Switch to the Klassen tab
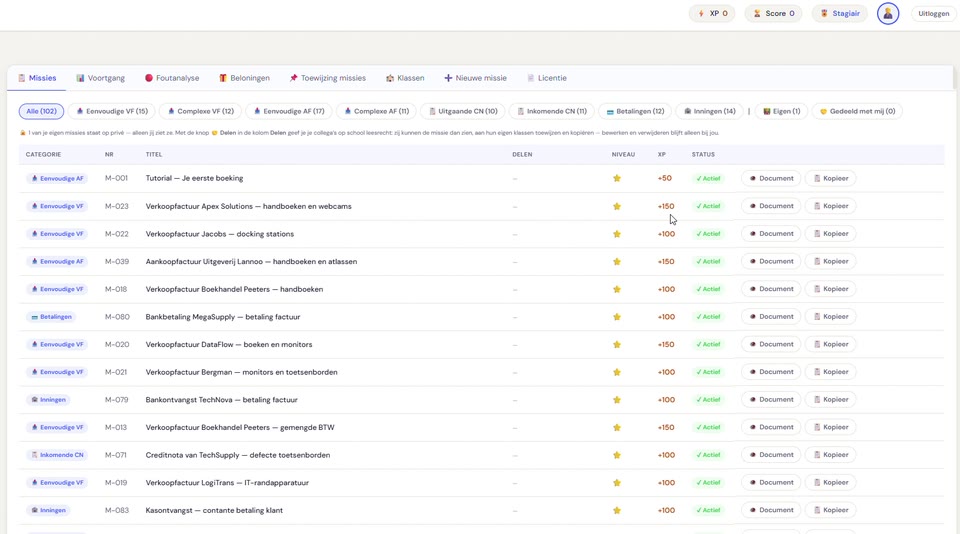Image resolution: width=960 pixels, height=534 pixels. click(405, 78)
